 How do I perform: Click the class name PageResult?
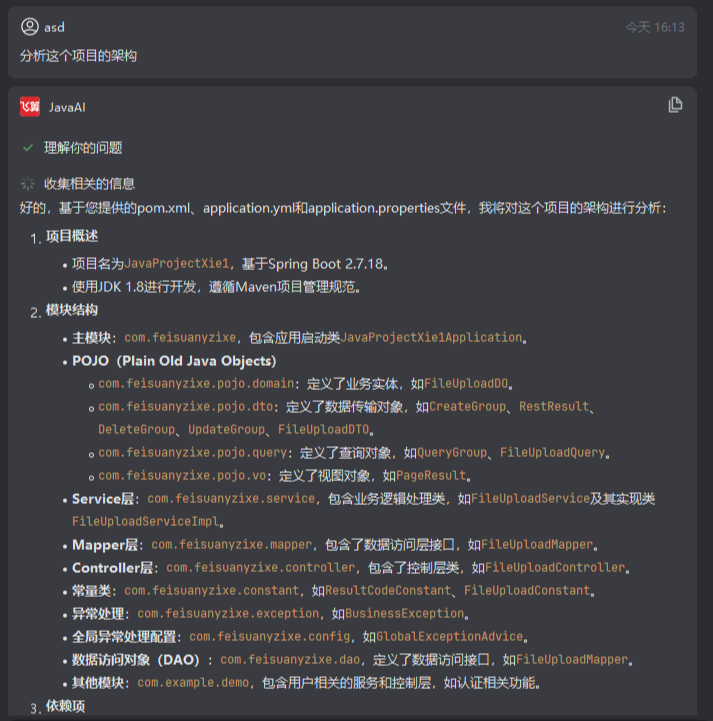point(431,475)
